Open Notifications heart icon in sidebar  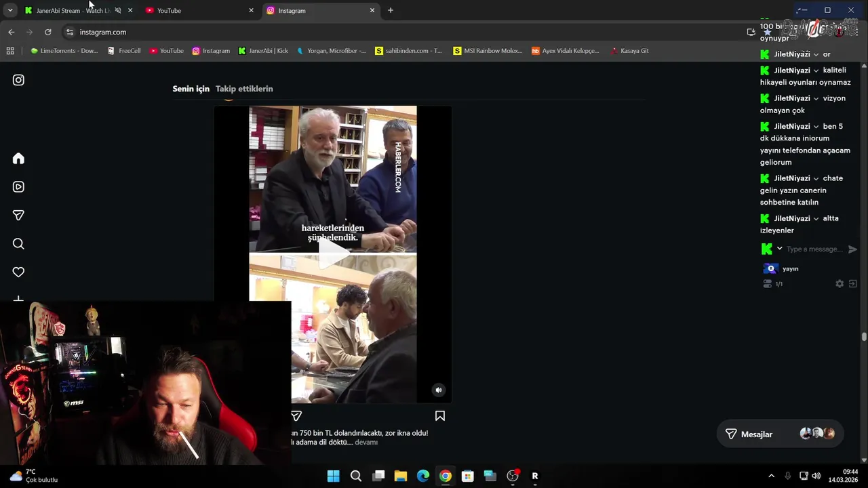click(x=18, y=272)
